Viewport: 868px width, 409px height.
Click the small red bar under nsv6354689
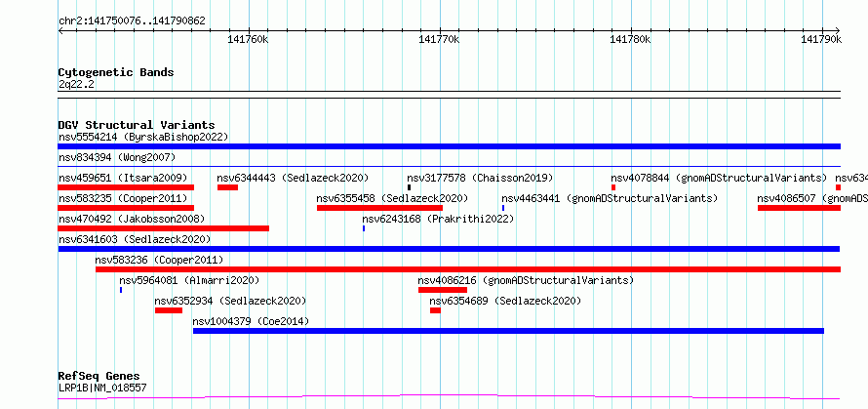(x=435, y=310)
